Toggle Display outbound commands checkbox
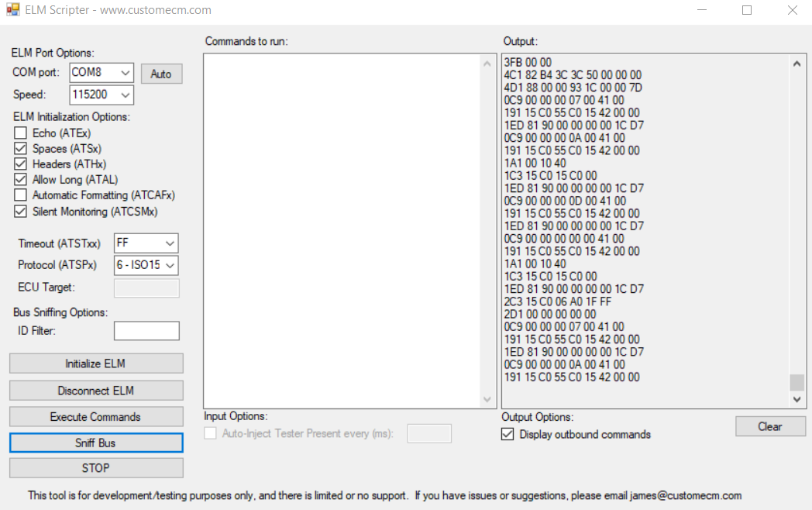The width and height of the screenshot is (812, 510). 507,434
